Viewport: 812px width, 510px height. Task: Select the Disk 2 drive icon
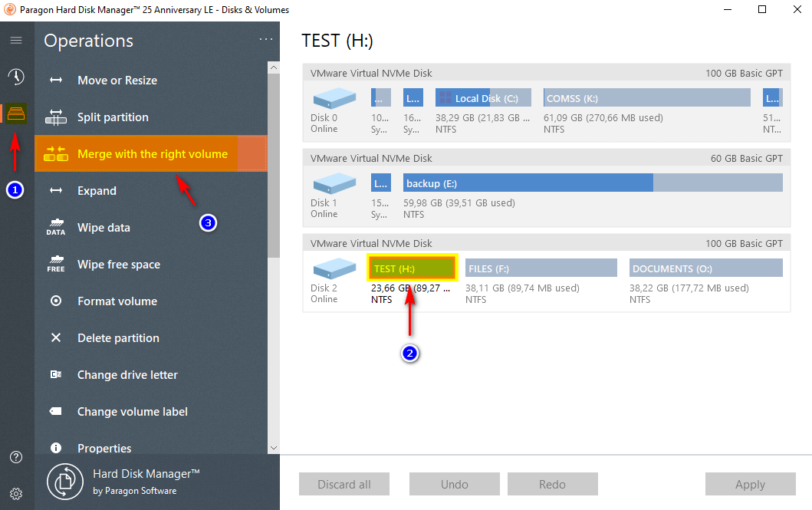(x=334, y=268)
